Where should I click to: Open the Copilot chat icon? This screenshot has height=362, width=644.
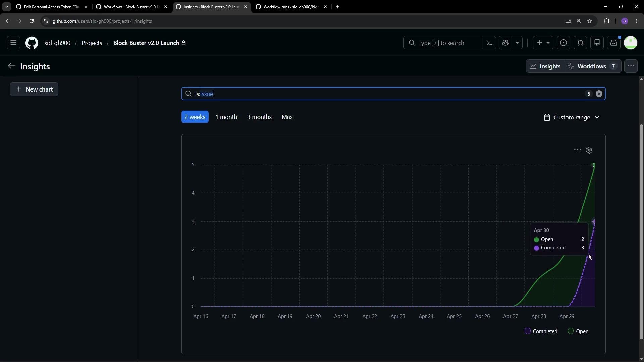(505, 43)
